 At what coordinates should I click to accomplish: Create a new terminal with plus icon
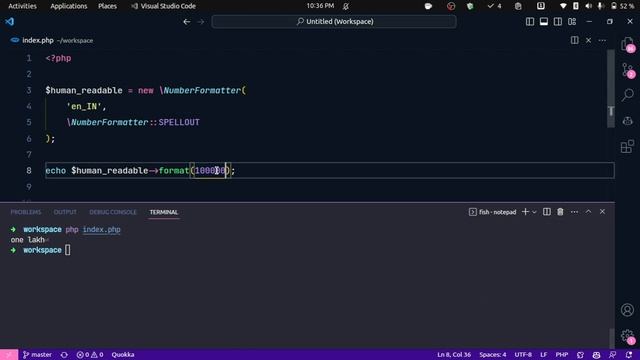tap(525, 212)
